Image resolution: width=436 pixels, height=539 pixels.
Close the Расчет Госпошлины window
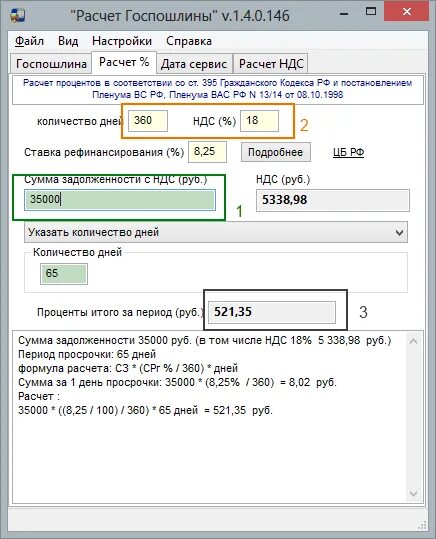(407, 12)
